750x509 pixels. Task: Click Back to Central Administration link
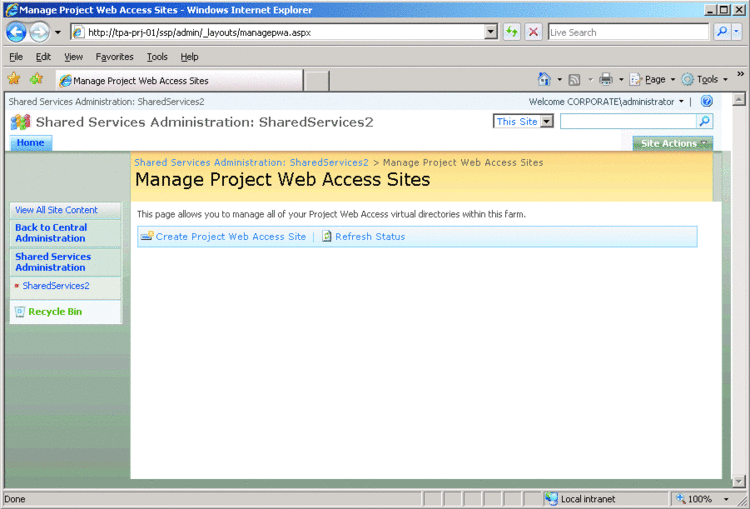[x=51, y=233]
